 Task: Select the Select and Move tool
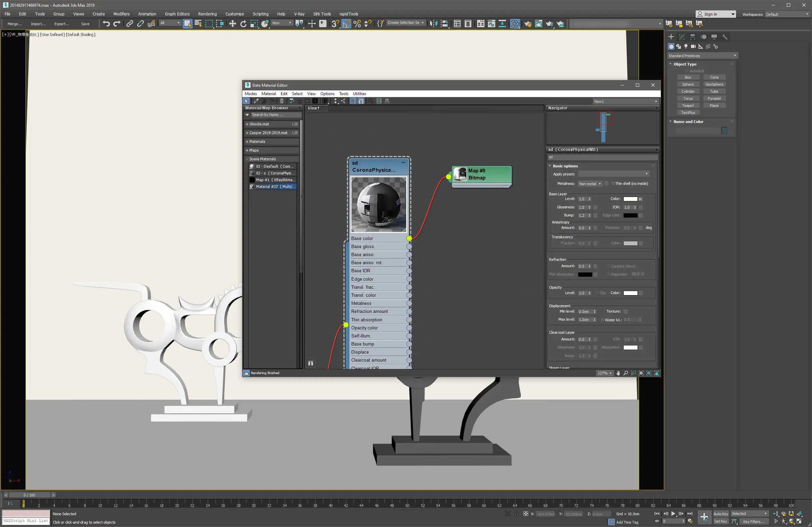coord(232,24)
